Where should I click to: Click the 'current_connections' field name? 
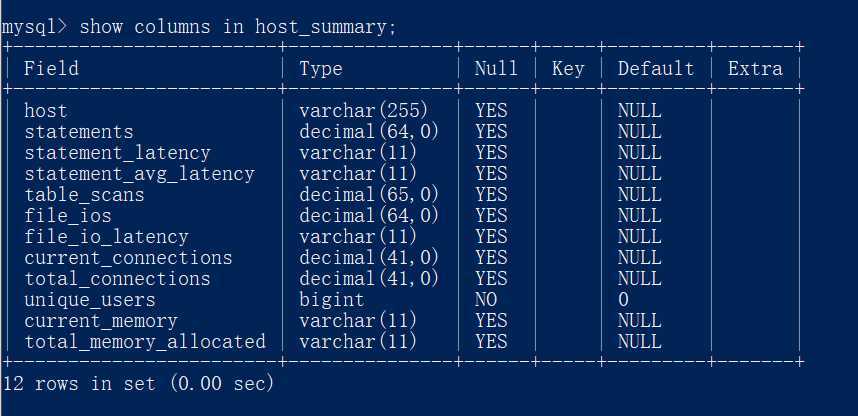[128, 258]
